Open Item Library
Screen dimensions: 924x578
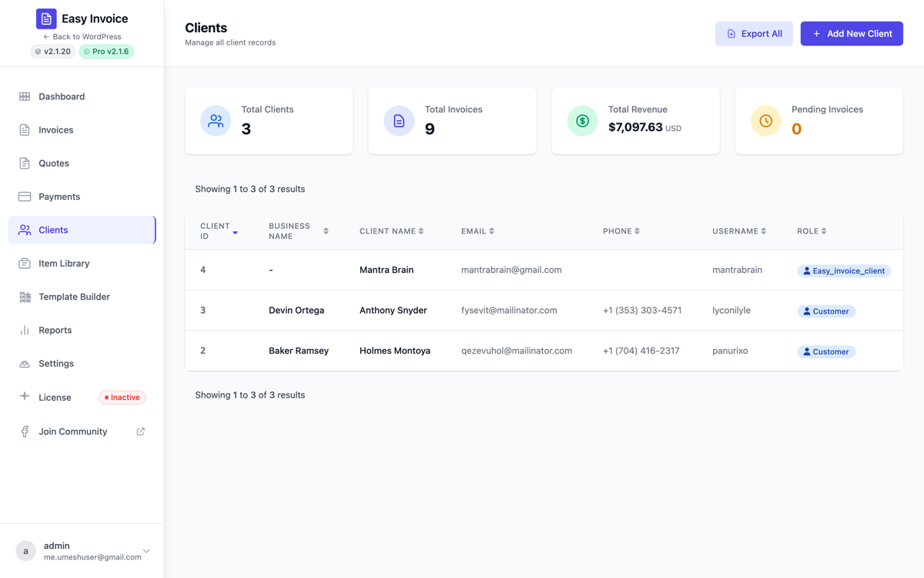pos(82,264)
